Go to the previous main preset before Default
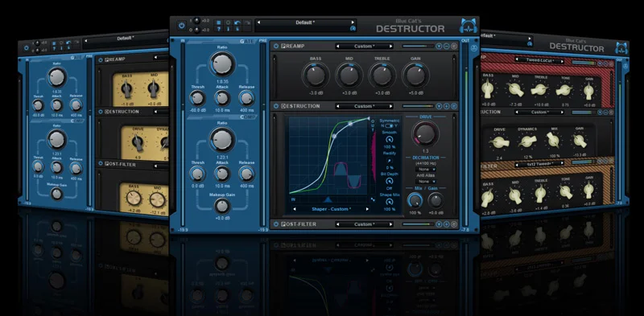Viewport: 644px width, 316px height. [258, 23]
